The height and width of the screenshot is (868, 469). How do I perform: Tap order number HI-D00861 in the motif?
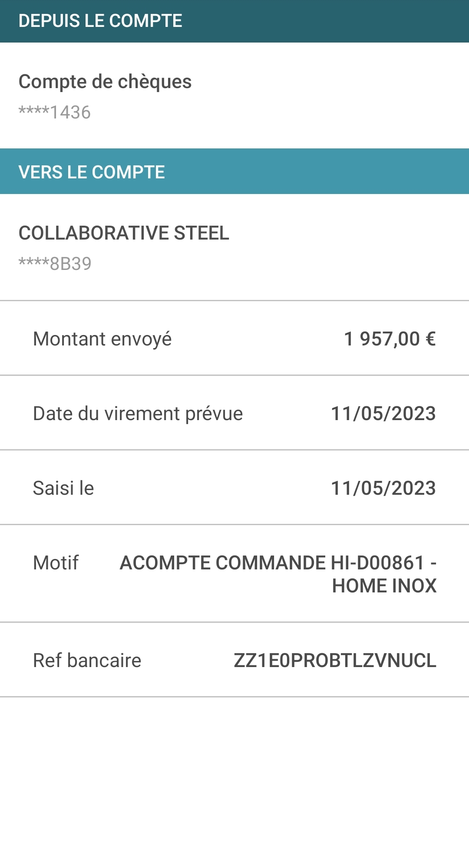point(377,563)
